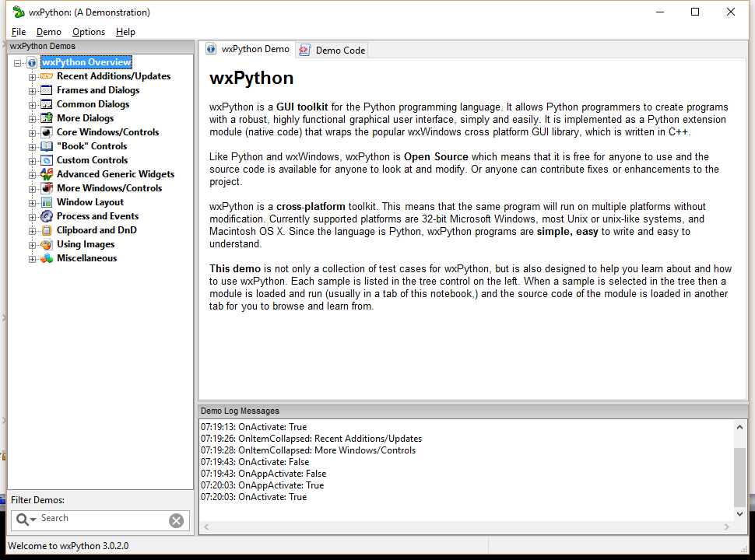This screenshot has height=560, width=755.
Task: Expand the Clipboard and DnD node
Action: (32, 231)
